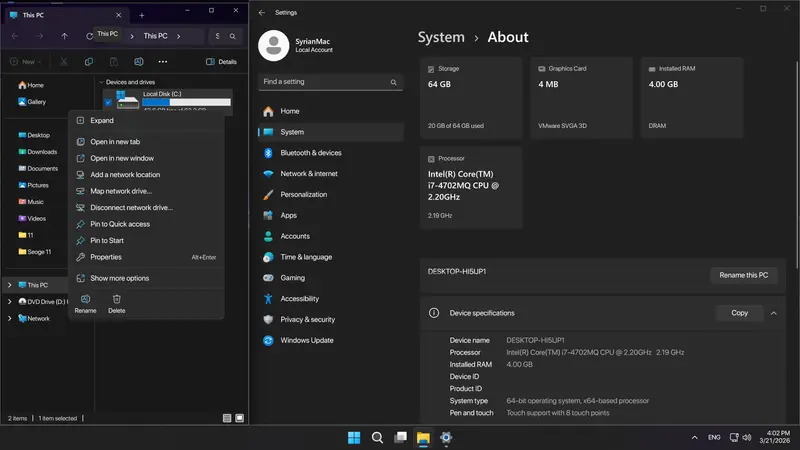Switch to details view icon in status bar

pos(227,418)
